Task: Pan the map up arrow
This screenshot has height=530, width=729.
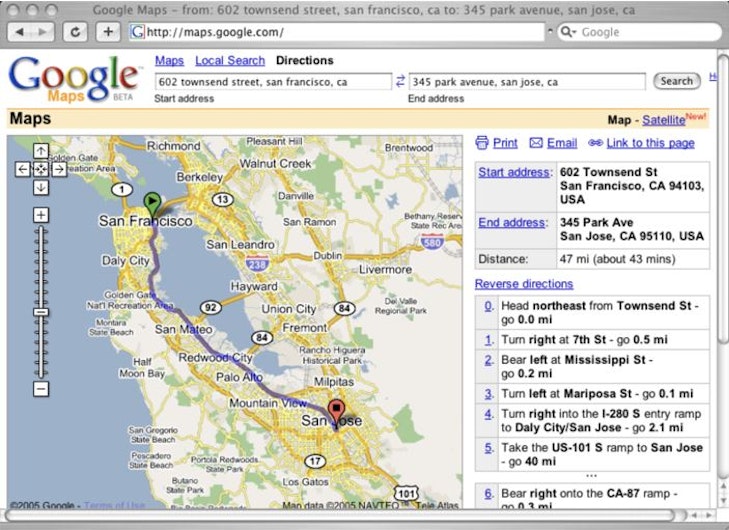Action: coord(40,151)
